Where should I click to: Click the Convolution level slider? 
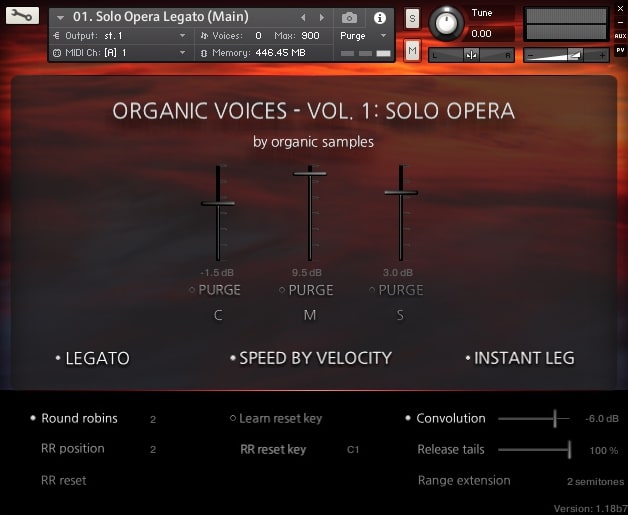pyautogui.click(x=554, y=418)
